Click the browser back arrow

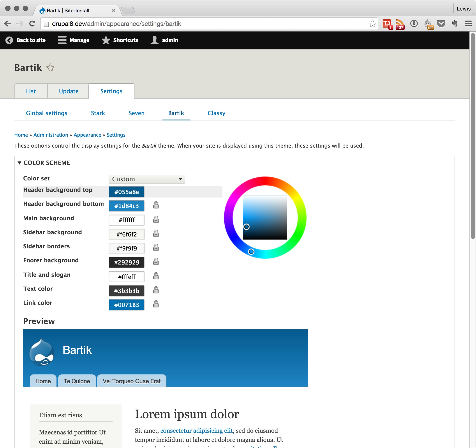(8, 23)
